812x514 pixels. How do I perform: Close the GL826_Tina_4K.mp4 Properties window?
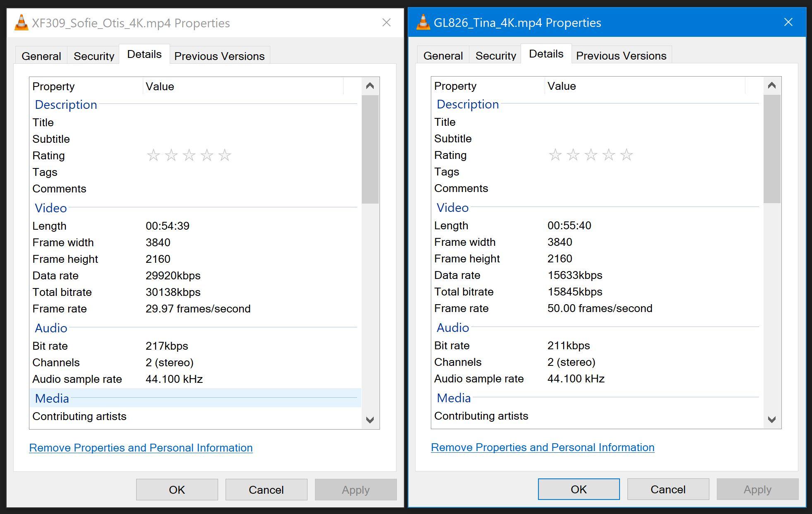(x=788, y=22)
